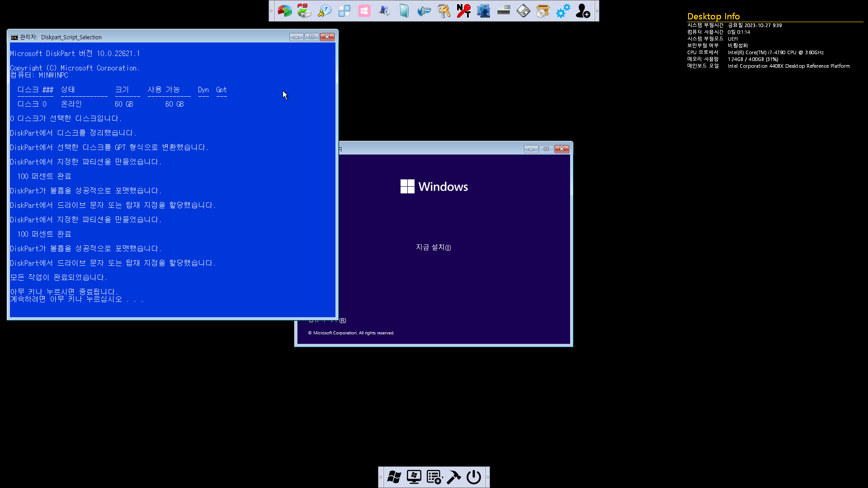Click the disk drive device icon
The height and width of the screenshot is (488, 868).
tap(504, 11)
